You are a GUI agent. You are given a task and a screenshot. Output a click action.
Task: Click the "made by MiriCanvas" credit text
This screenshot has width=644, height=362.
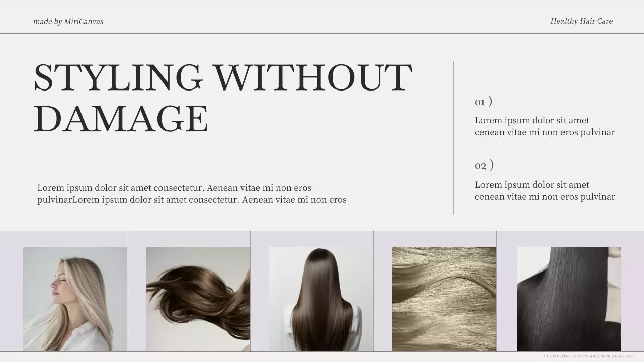(x=68, y=21)
